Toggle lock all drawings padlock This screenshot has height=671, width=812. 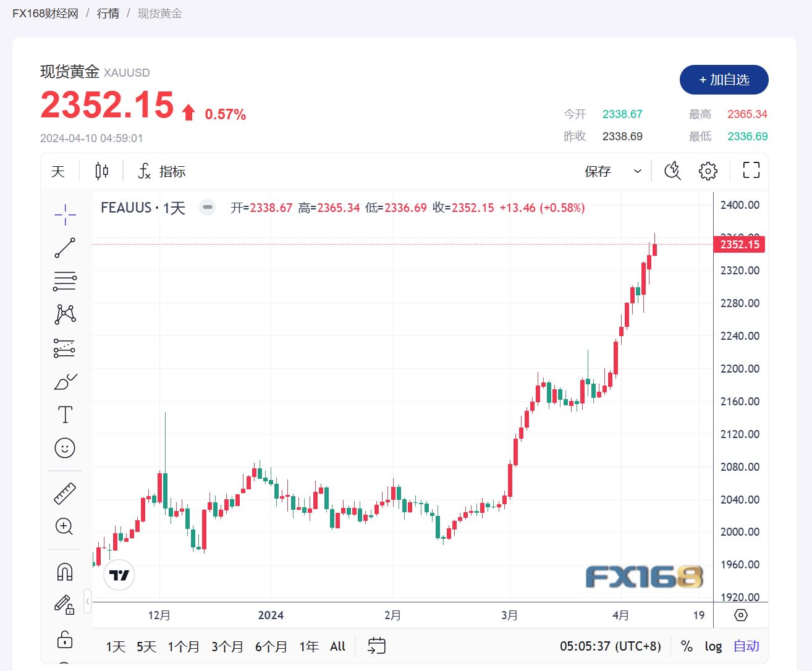coord(65,639)
